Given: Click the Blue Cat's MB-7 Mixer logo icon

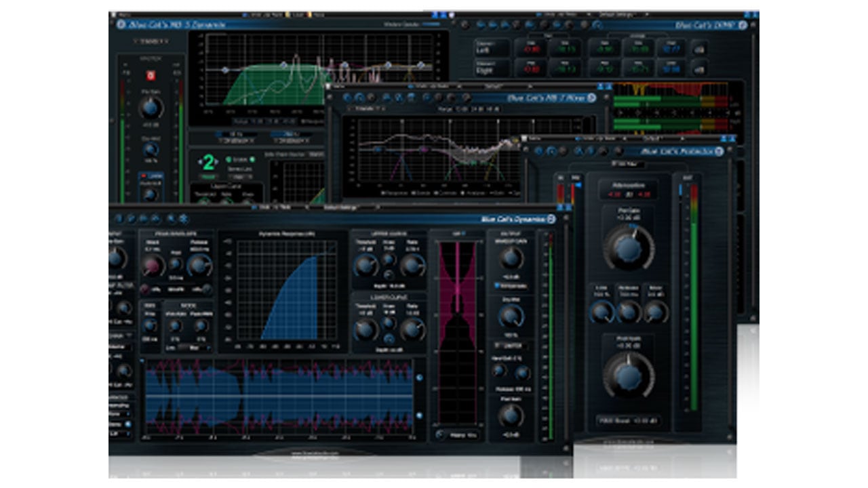Looking at the screenshot, I should 591,98.
